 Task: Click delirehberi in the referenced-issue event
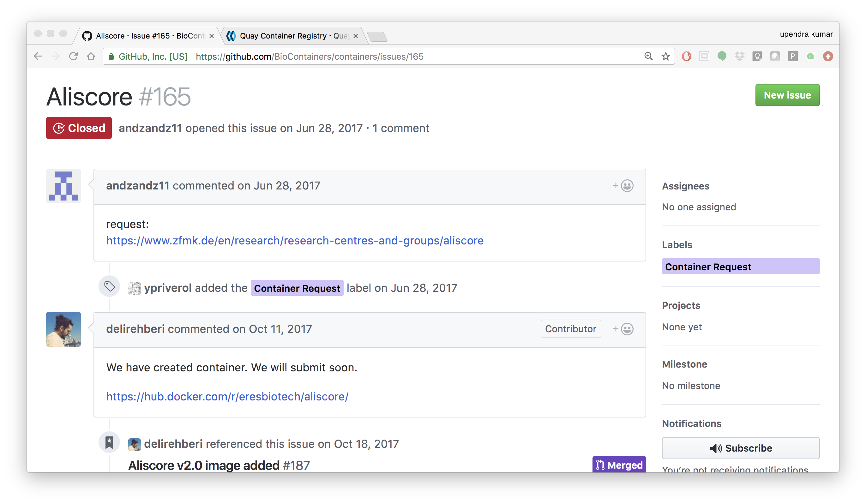click(x=173, y=444)
